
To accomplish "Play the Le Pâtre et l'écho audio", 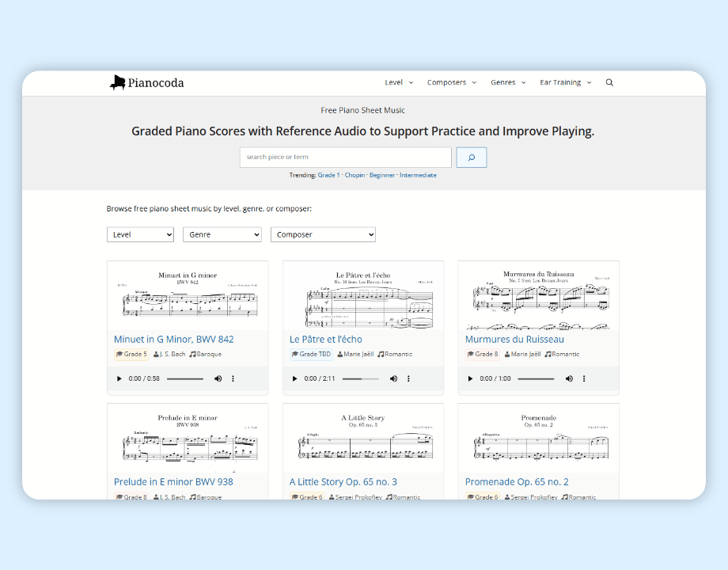I will (x=295, y=378).
